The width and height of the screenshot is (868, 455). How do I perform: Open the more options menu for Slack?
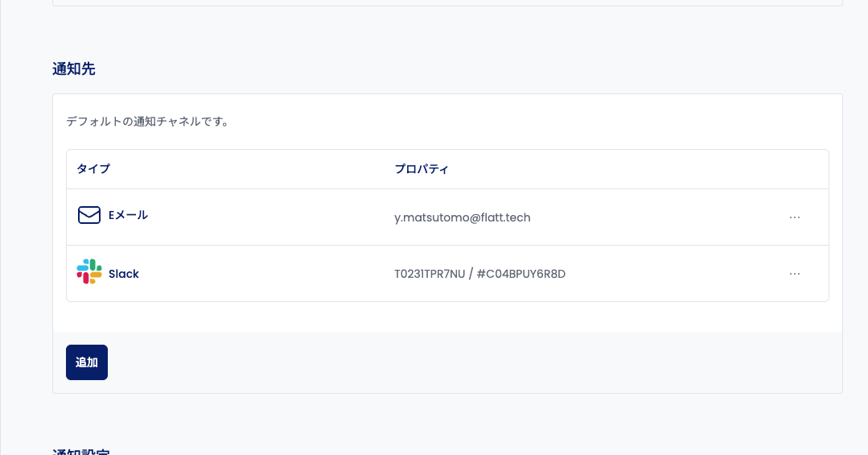pos(795,274)
